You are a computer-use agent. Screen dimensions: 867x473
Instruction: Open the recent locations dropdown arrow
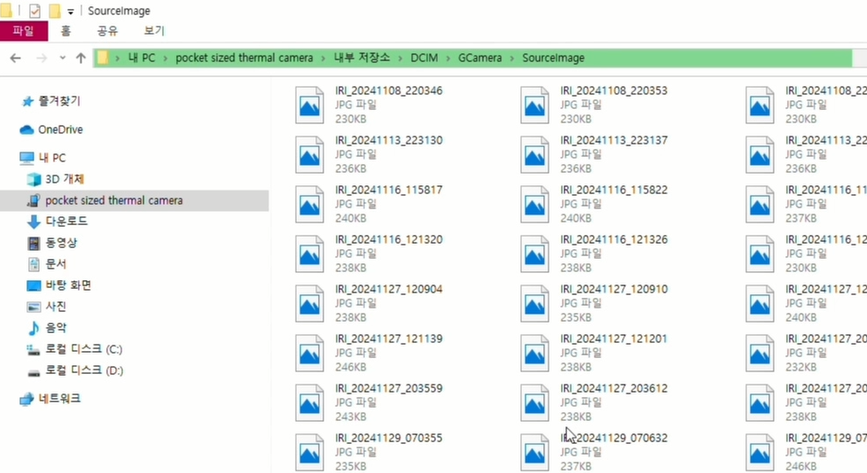coord(62,58)
